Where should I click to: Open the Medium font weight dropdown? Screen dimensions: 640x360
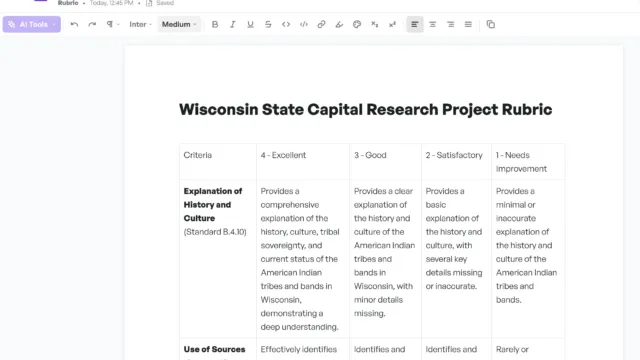point(179,24)
